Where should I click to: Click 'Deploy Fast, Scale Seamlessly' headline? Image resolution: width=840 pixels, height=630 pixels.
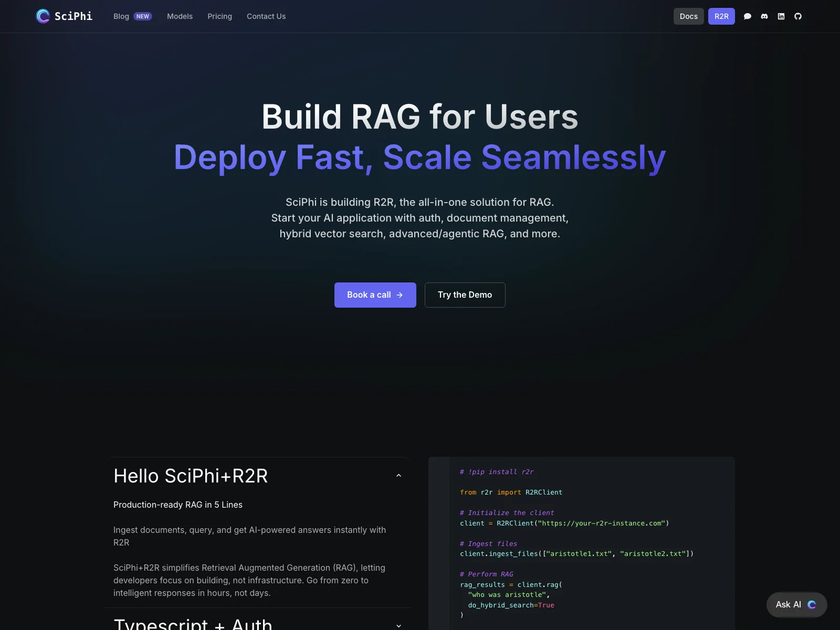(420, 157)
